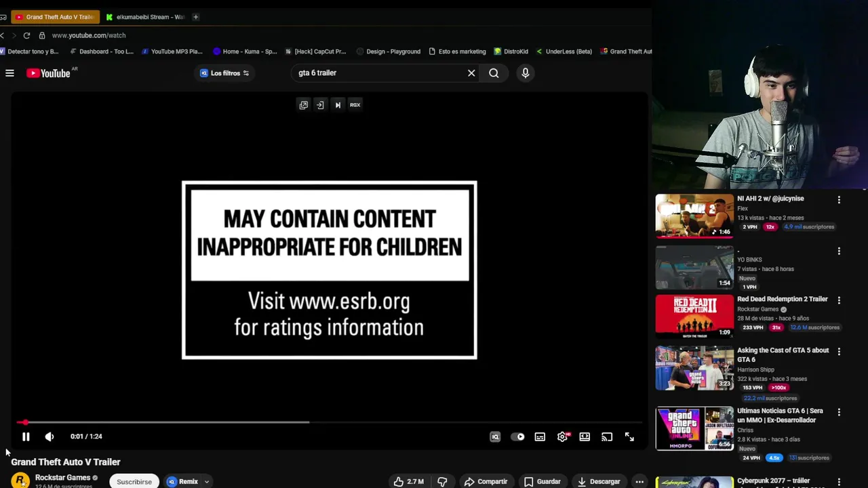Switch to theater mode
The width and height of the screenshot is (868, 488).
click(585, 437)
